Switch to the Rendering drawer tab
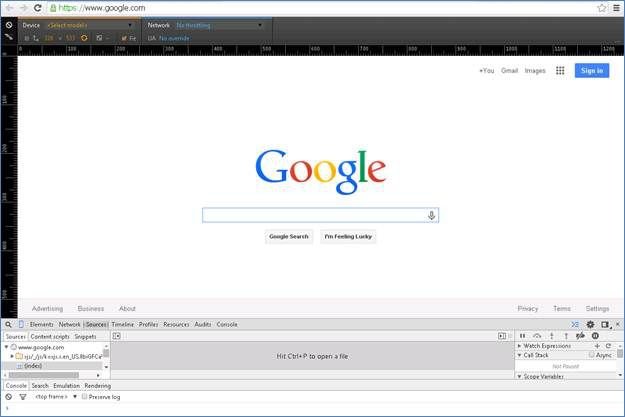 point(98,386)
